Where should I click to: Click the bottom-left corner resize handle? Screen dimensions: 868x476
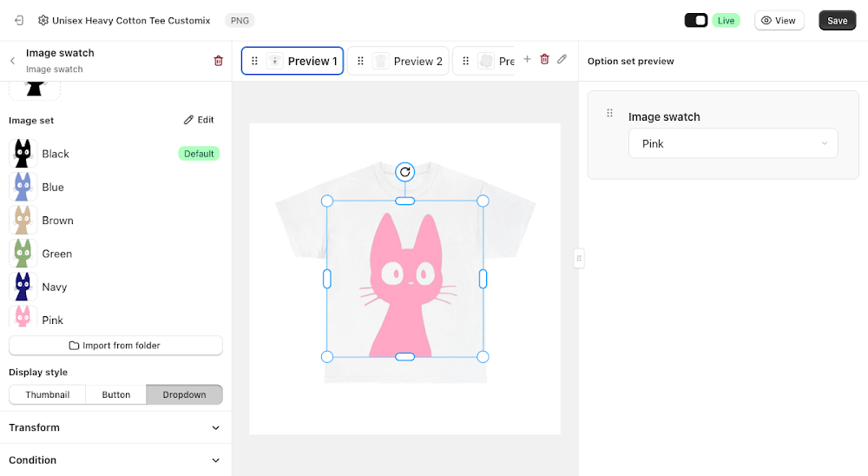(327, 357)
